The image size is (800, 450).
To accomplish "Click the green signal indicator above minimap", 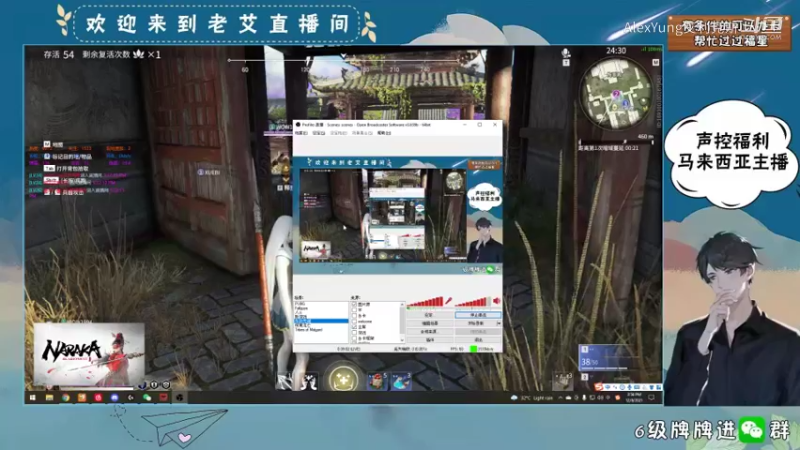I will tap(652, 49).
